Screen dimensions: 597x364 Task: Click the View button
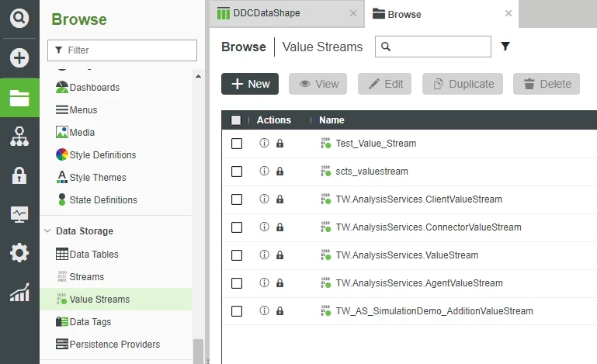point(318,84)
